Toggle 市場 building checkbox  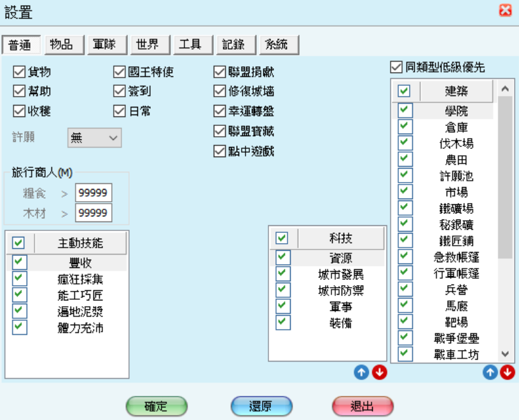(405, 192)
